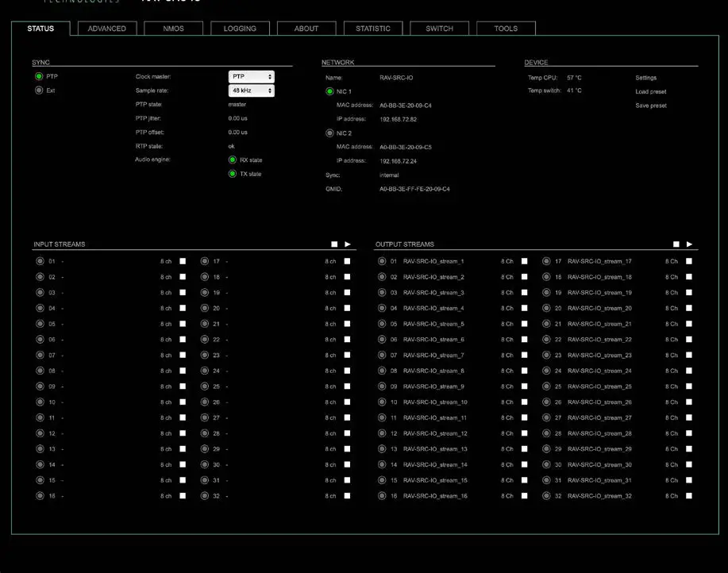Click the NIC 1 status indicator

[329, 91]
